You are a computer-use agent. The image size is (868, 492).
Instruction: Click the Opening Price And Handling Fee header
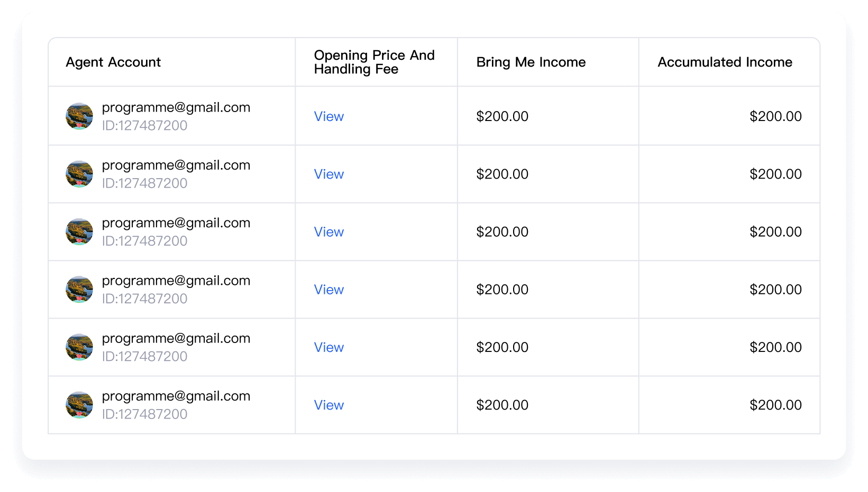click(374, 62)
